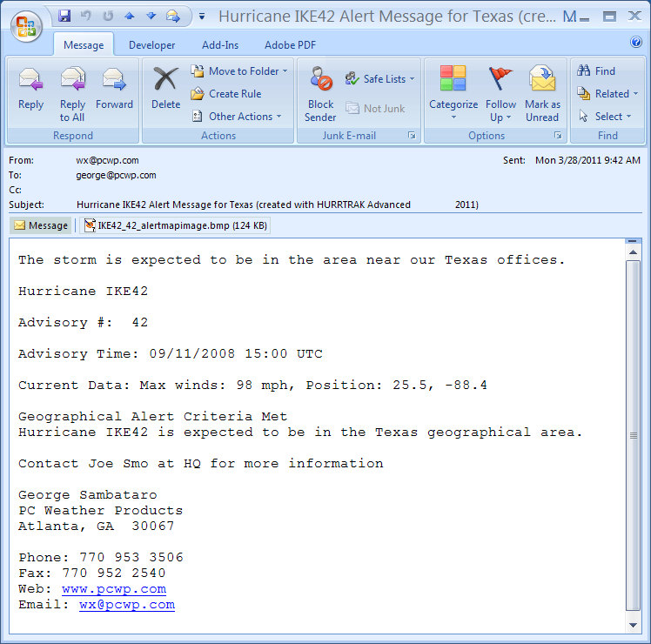
Task: Open the Adobe PDF ribbon tab
Action: (x=290, y=45)
